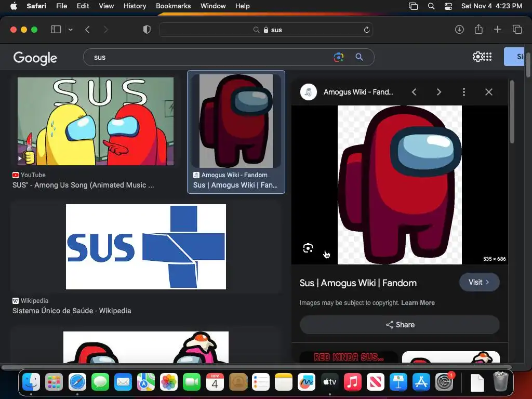Click the Google logo
This screenshot has width=532, height=399.
click(35, 58)
